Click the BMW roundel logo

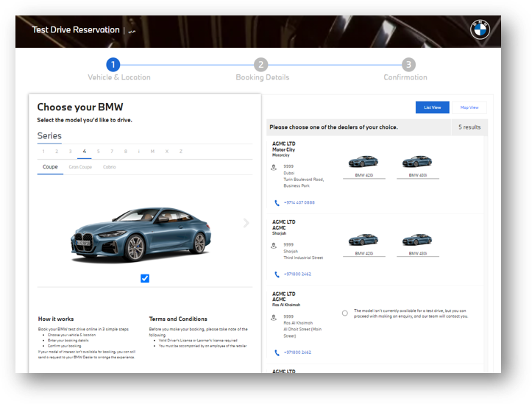point(480,30)
